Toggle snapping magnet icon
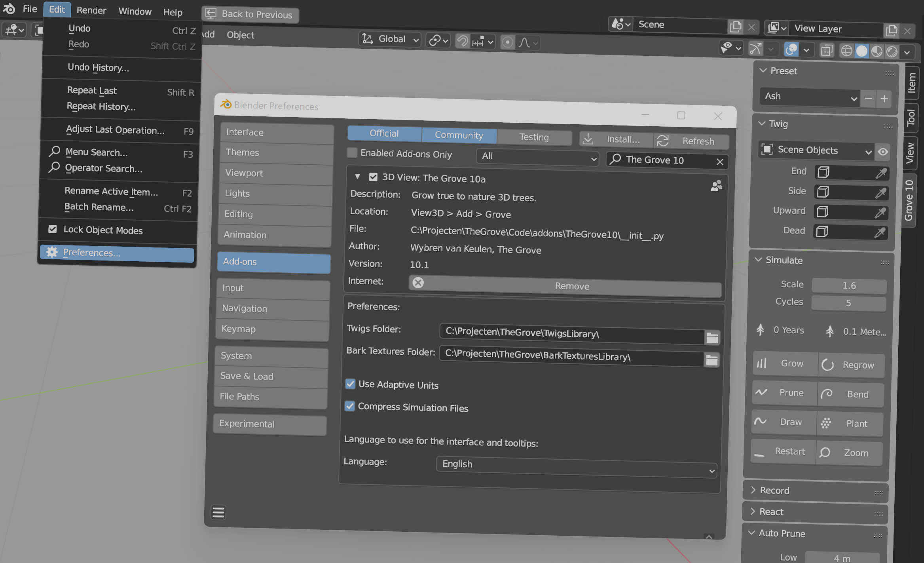 462,41
